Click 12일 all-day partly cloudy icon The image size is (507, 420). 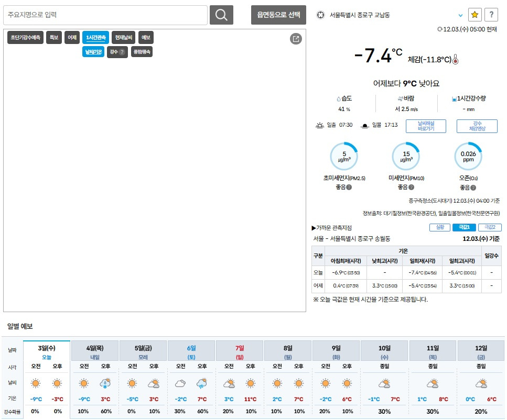(481, 383)
